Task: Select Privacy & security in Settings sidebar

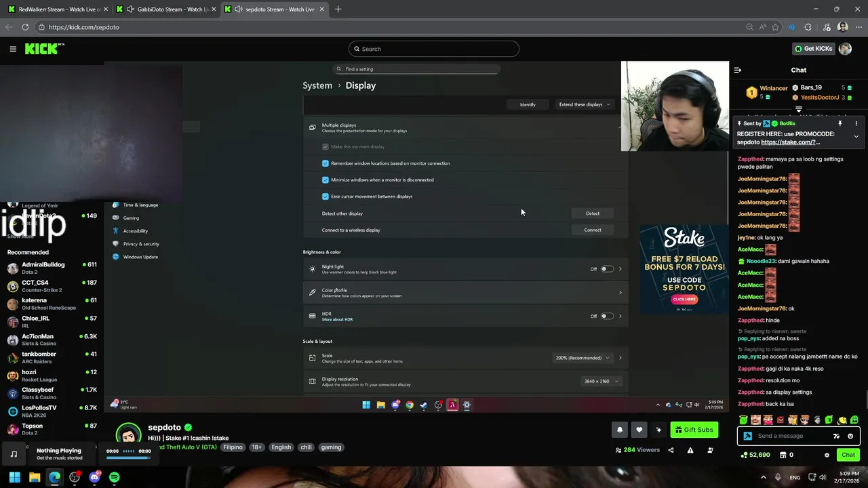Action: point(141,244)
